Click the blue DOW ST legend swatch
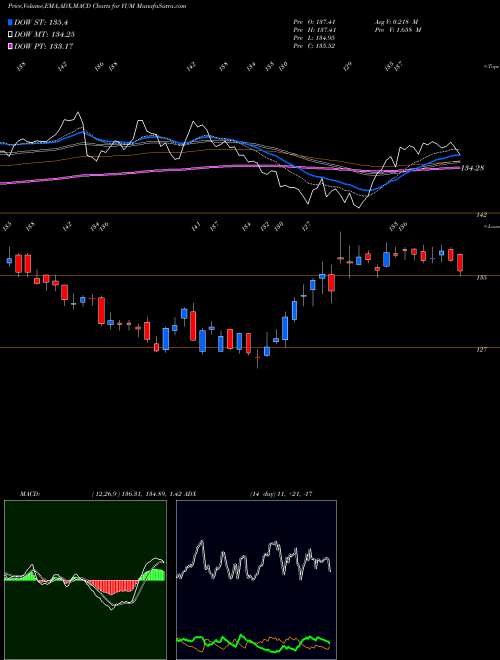 coord(10,22)
